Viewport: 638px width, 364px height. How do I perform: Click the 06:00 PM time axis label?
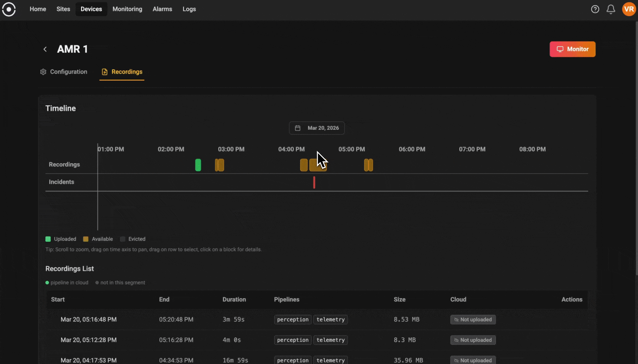412,149
